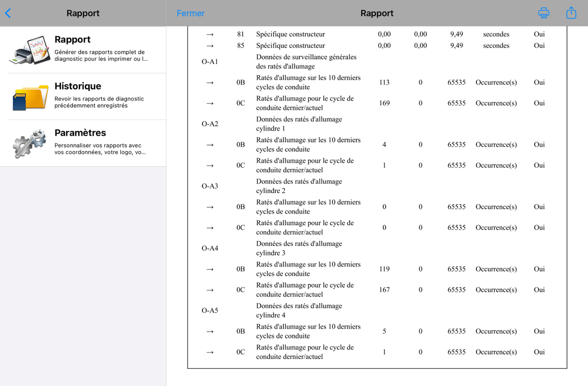This screenshot has height=386, width=588.
Task: Click the value 169 in general misfire data
Action: coord(385,103)
